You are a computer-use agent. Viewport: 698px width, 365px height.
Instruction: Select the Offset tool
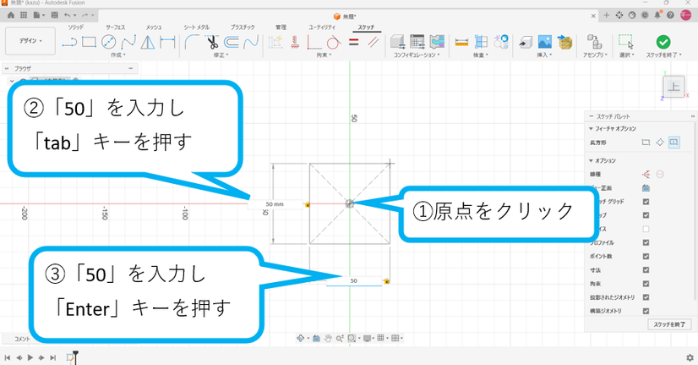tap(231, 42)
